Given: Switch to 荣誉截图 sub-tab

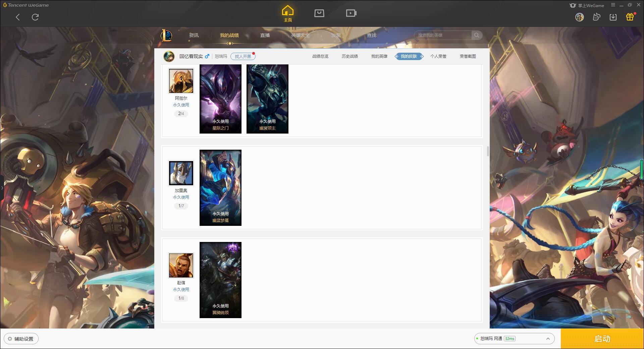Looking at the screenshot, I should [468, 56].
